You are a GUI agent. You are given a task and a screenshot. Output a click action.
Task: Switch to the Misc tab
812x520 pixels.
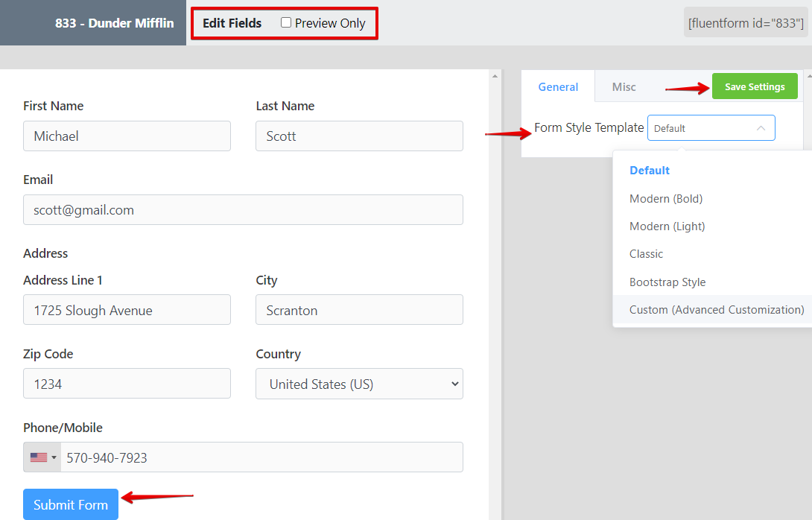click(624, 87)
